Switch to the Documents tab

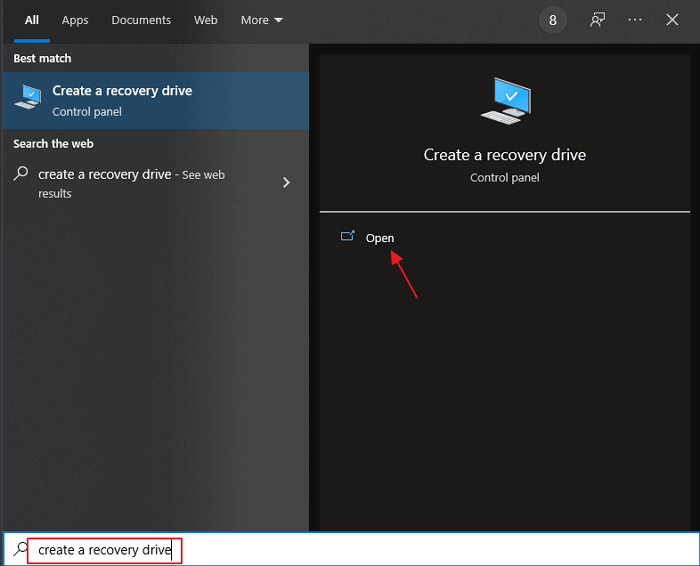coord(140,20)
